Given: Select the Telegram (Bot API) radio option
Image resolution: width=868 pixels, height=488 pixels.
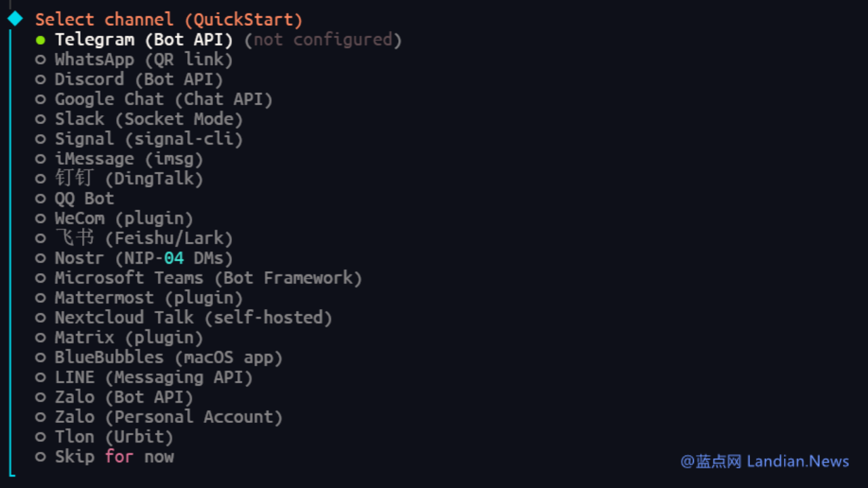Looking at the screenshot, I should pos(41,40).
